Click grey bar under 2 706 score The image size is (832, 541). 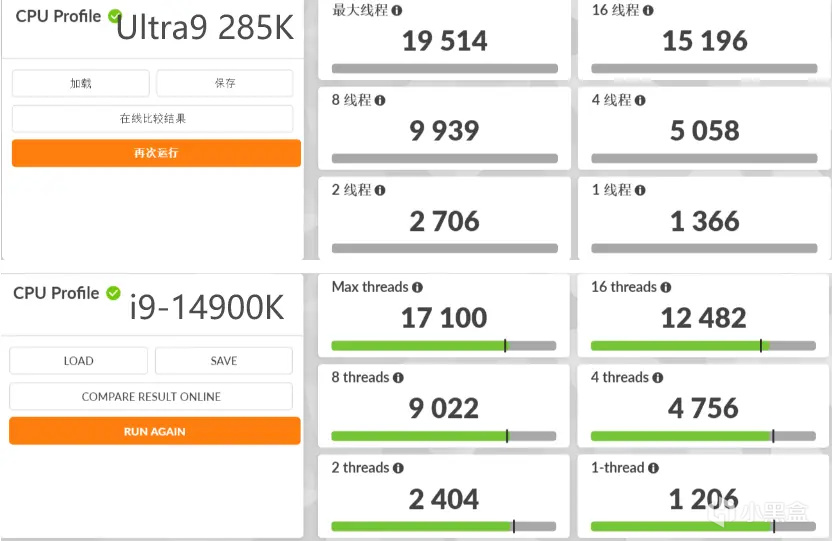tap(445, 248)
